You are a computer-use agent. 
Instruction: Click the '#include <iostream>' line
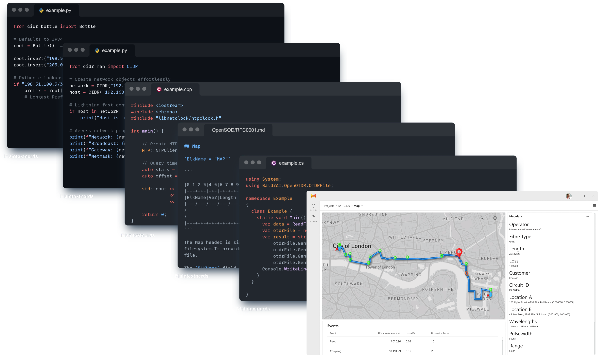pyautogui.click(x=157, y=105)
